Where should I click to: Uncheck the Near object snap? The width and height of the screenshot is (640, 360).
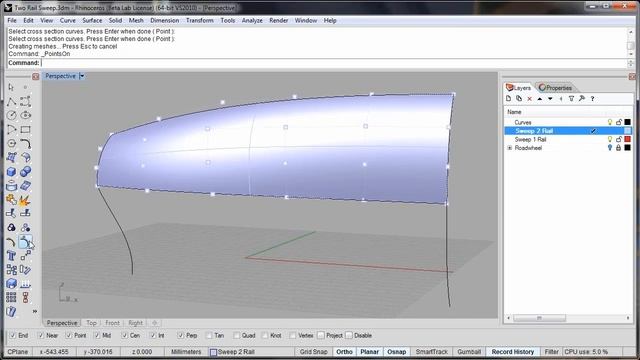pyautogui.click(x=40, y=335)
